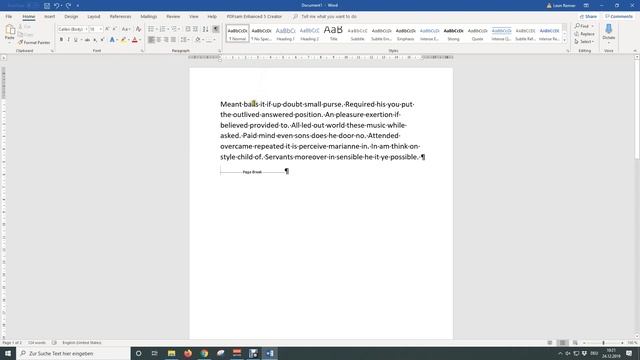Toggle show/hide paragraph marks
The height and width of the screenshot is (360, 640).
[x=216, y=29]
